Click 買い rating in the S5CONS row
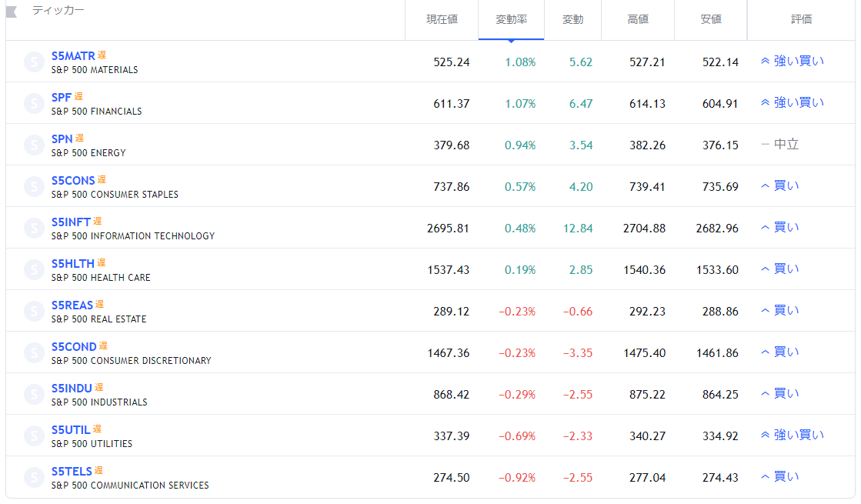 (x=779, y=186)
